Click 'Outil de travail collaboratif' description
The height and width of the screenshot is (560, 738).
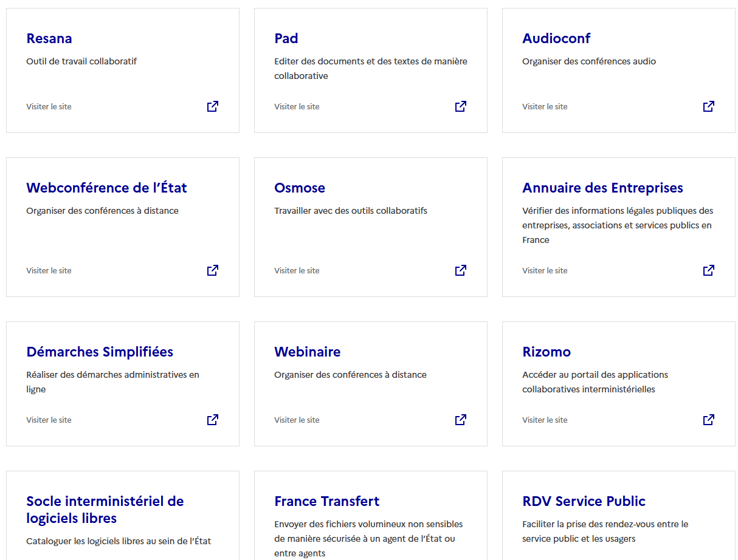[81, 61]
